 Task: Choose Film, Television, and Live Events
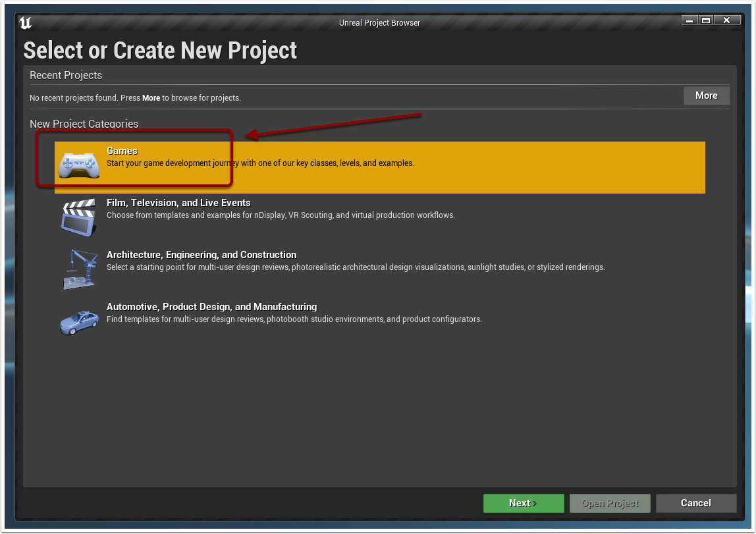pyautogui.click(x=178, y=203)
